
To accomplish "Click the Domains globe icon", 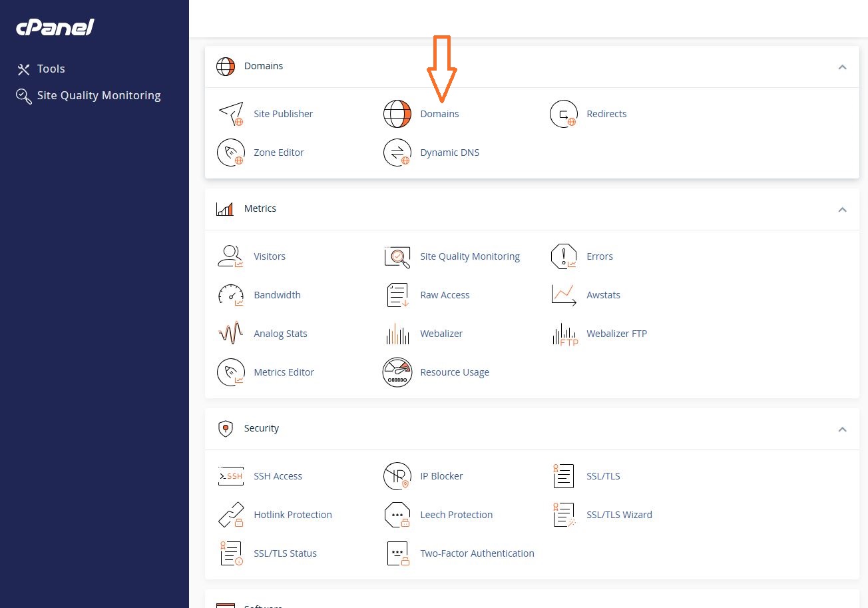I will point(397,114).
